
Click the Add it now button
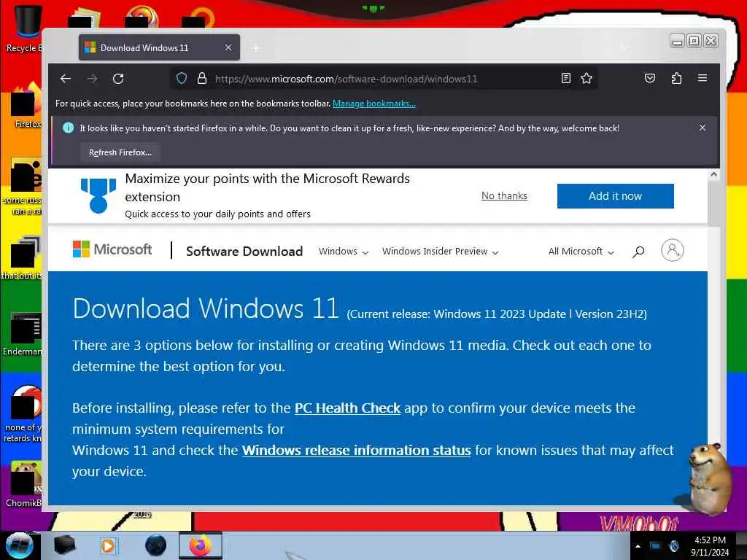(615, 195)
